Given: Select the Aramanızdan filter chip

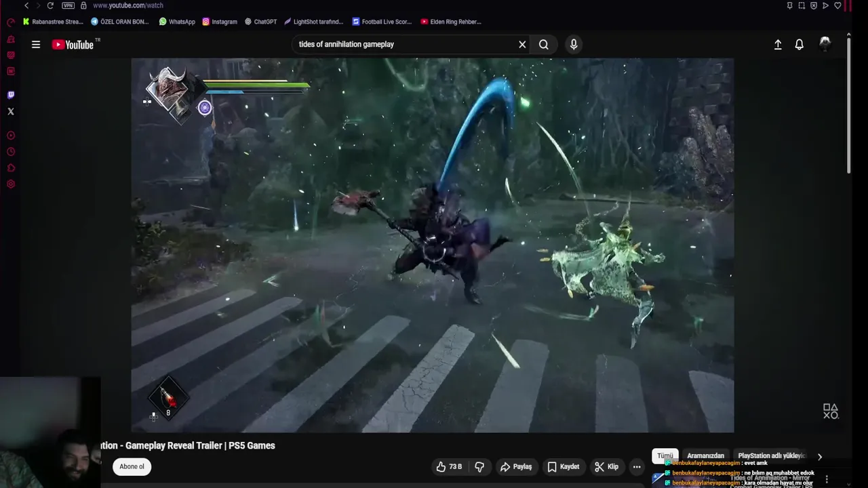Looking at the screenshot, I should pyautogui.click(x=705, y=456).
